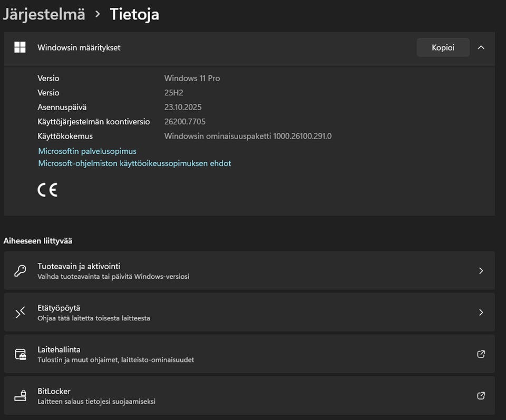Screen dimensions: 506x420
Task: Click the key icon for product activation
Action: 20,271
